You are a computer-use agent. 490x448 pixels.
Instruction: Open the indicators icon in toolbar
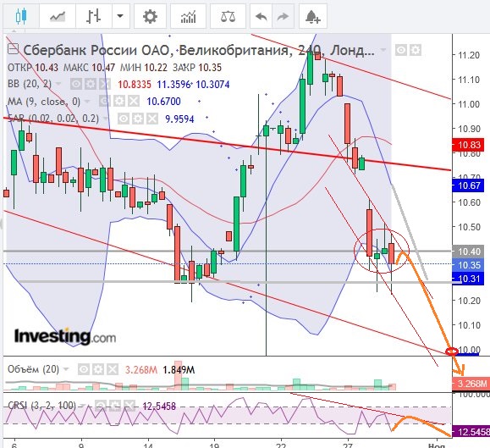point(188,16)
